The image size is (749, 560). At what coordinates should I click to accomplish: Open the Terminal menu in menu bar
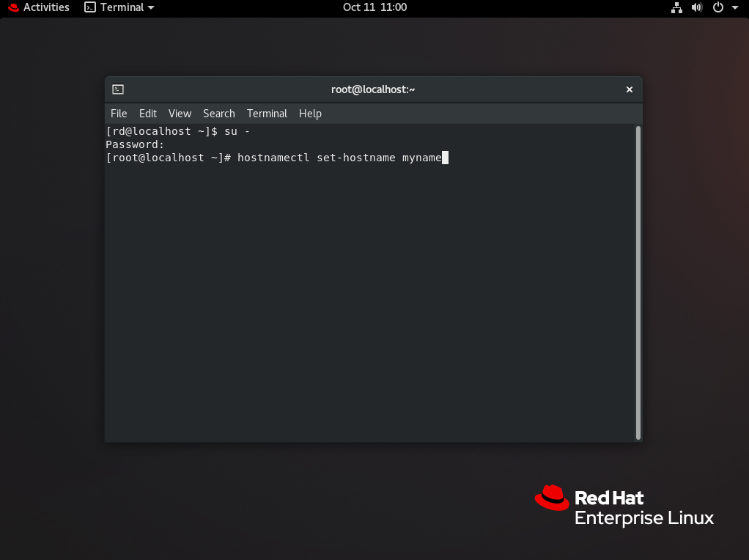point(267,114)
